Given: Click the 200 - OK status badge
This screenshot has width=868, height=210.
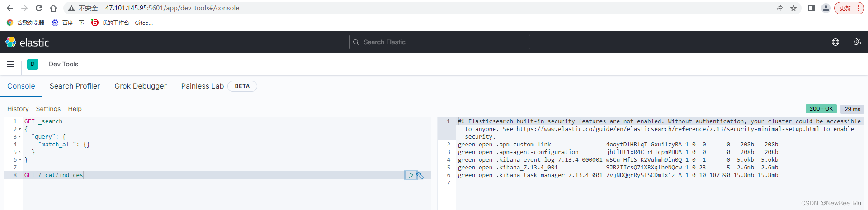Looking at the screenshot, I should point(821,109).
